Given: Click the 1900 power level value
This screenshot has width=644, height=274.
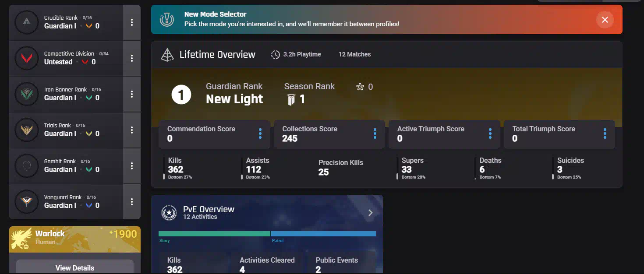Looking at the screenshot, I should click(x=125, y=234).
